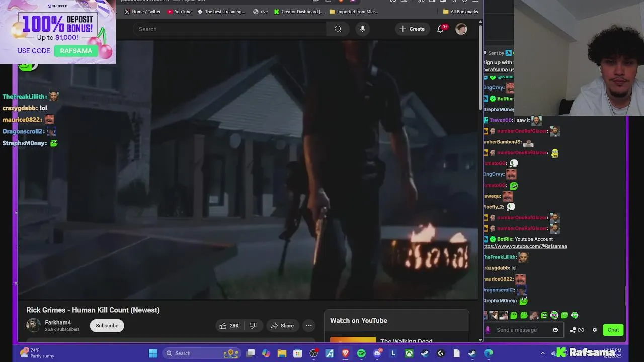Click The Walking Dead suggested video thumbnail
Viewport: 644px width, 362px height.
pyautogui.click(x=353, y=340)
